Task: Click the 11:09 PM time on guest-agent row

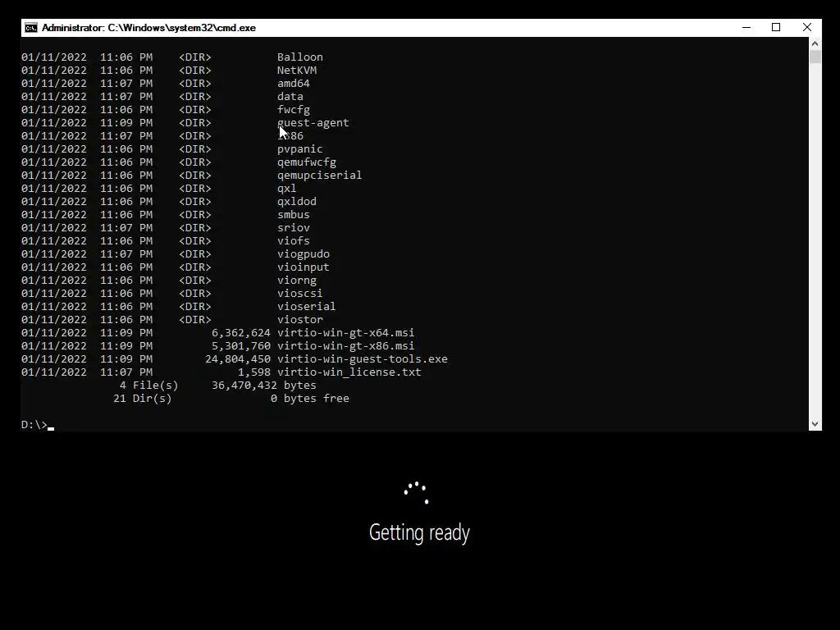Action: pos(126,123)
